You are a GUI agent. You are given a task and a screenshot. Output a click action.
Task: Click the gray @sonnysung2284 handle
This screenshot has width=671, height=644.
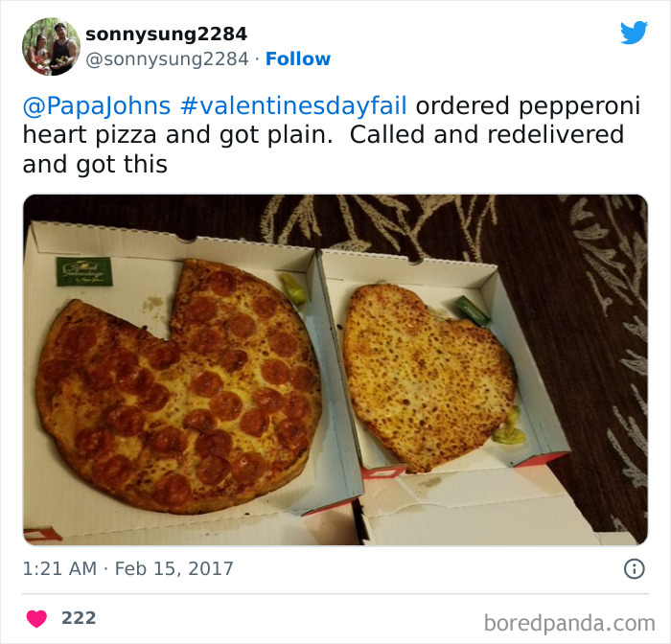[167, 59]
